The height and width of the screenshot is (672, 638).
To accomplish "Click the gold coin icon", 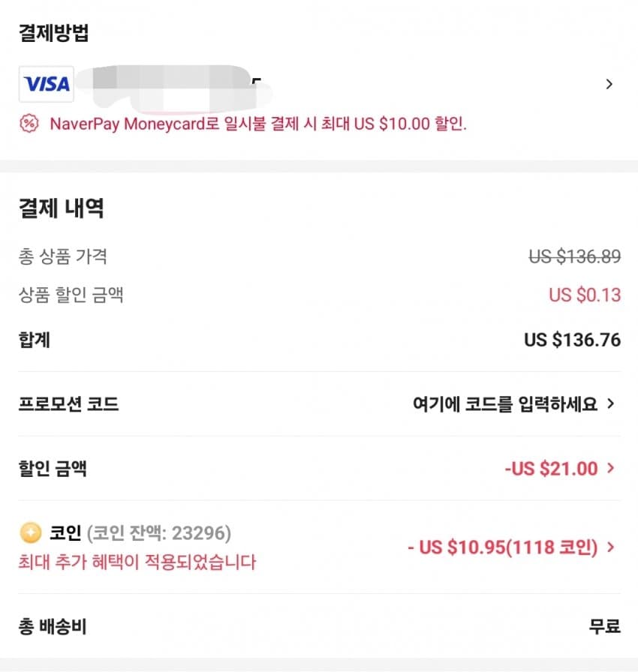I will tap(31, 532).
